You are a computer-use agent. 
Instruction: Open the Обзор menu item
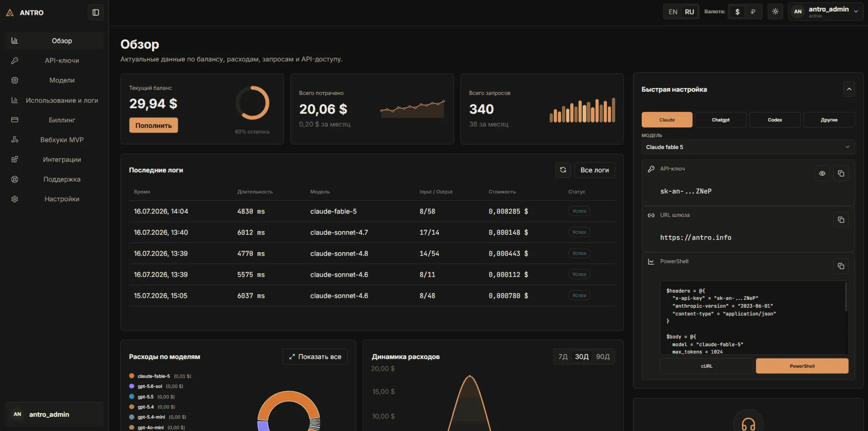(x=55, y=40)
